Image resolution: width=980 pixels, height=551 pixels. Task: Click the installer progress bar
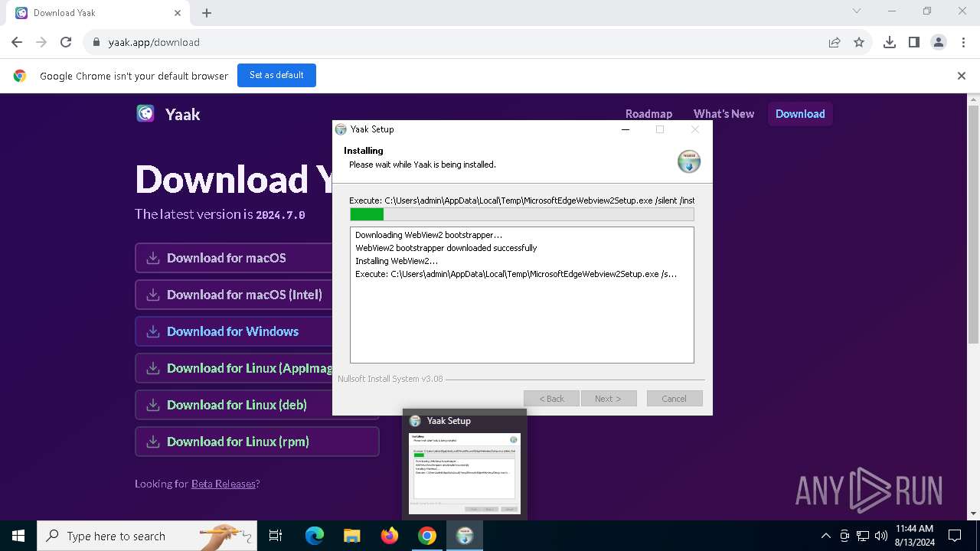point(522,215)
